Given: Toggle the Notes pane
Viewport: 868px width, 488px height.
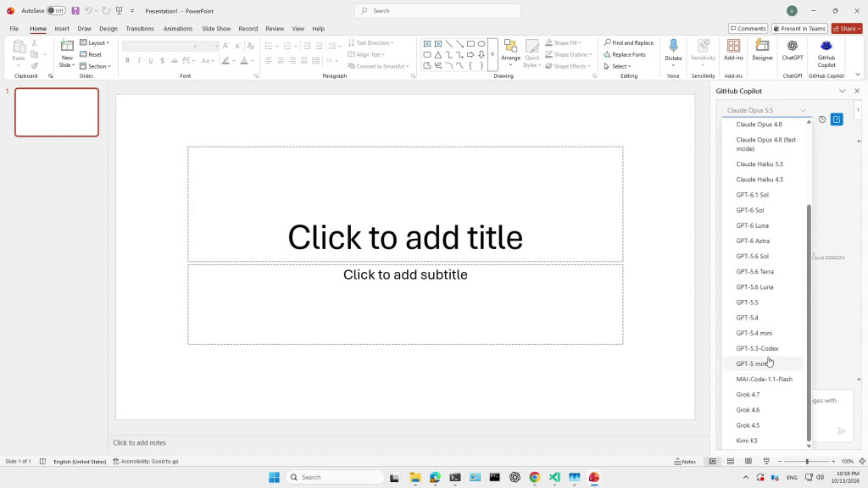Looking at the screenshot, I should (x=685, y=462).
